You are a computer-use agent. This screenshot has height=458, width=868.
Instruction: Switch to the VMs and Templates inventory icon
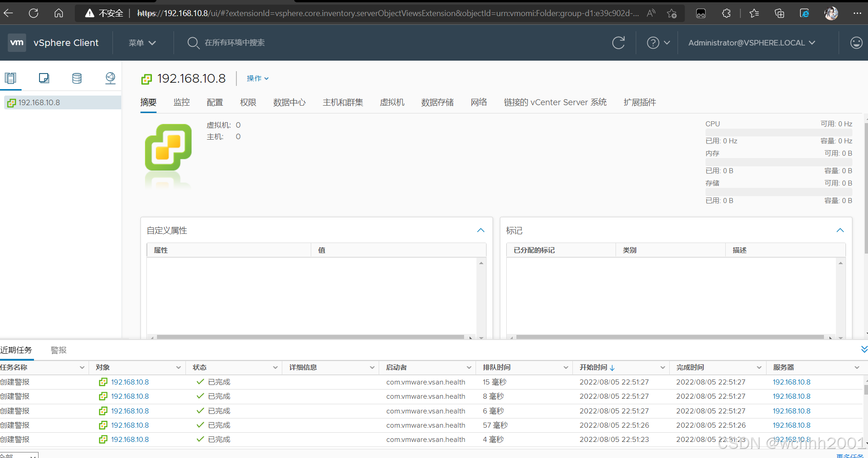pyautogui.click(x=44, y=78)
